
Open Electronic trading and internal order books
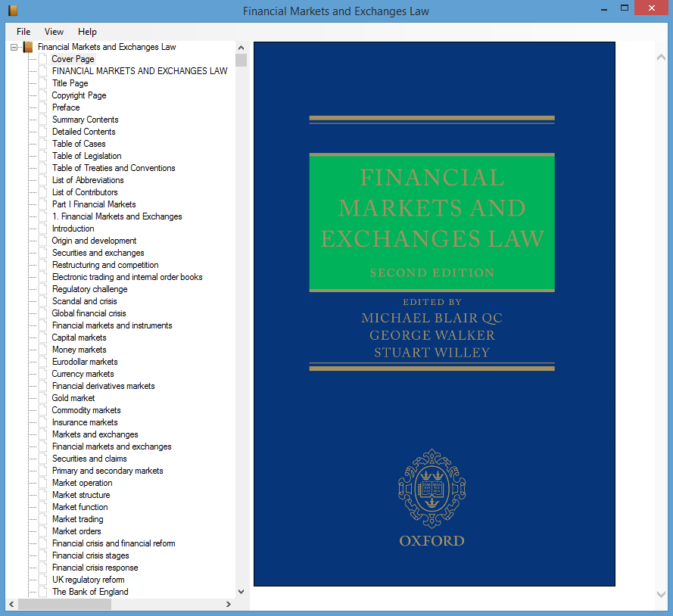tap(127, 277)
